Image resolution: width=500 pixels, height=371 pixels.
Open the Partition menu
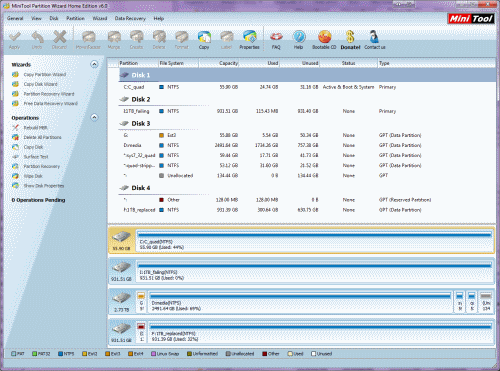point(75,18)
